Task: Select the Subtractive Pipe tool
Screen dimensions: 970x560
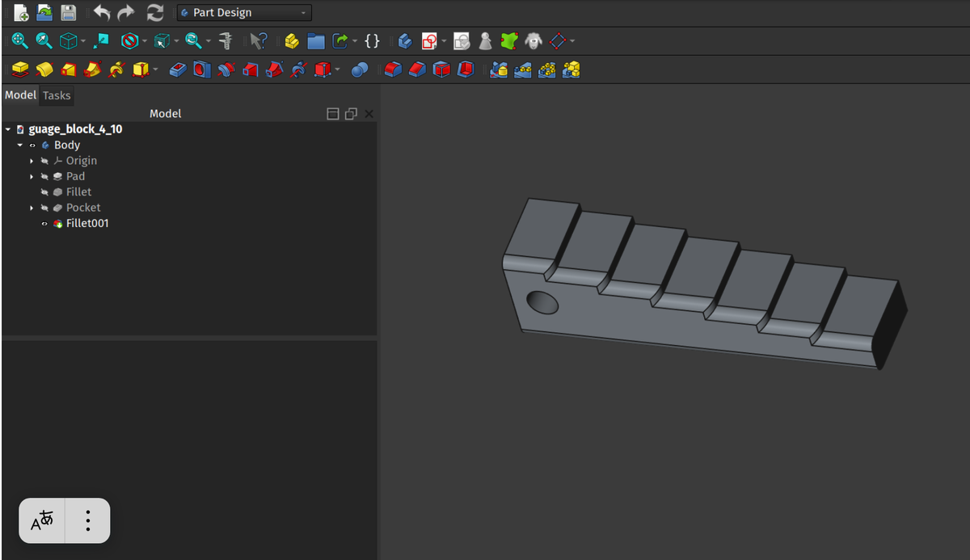Action: [275, 70]
